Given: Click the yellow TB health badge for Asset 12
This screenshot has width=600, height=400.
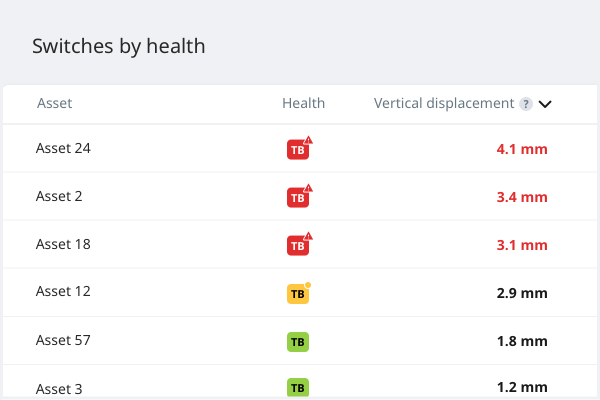Looking at the screenshot, I should pos(298,294).
